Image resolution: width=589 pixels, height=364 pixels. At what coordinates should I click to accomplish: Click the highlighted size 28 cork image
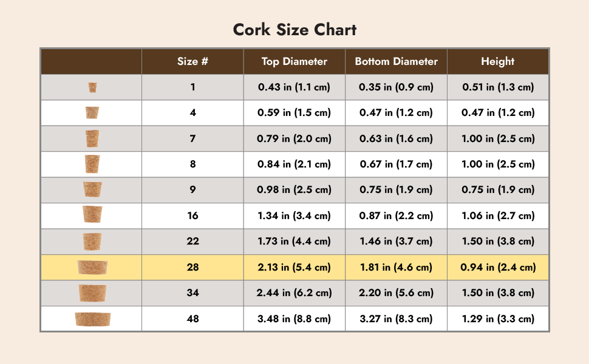coord(92,267)
